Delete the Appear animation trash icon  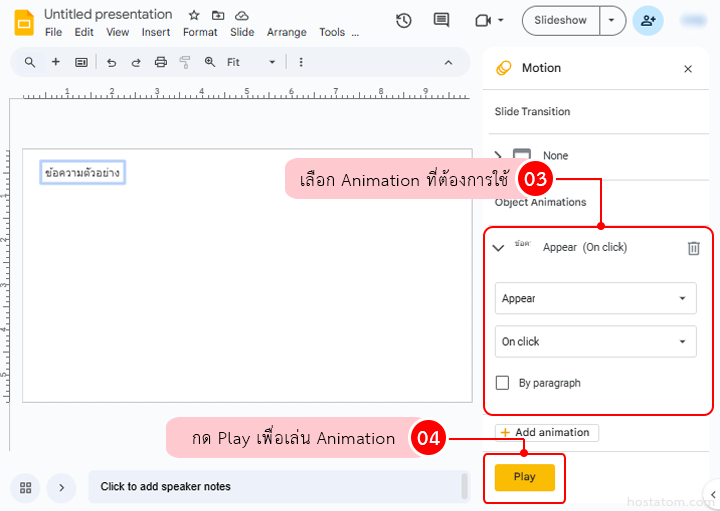pos(693,248)
